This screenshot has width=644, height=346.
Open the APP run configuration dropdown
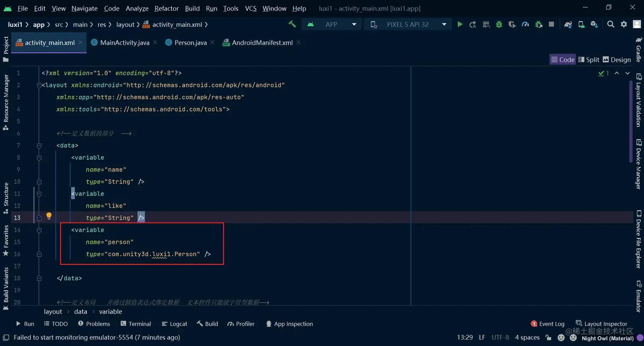pos(332,24)
